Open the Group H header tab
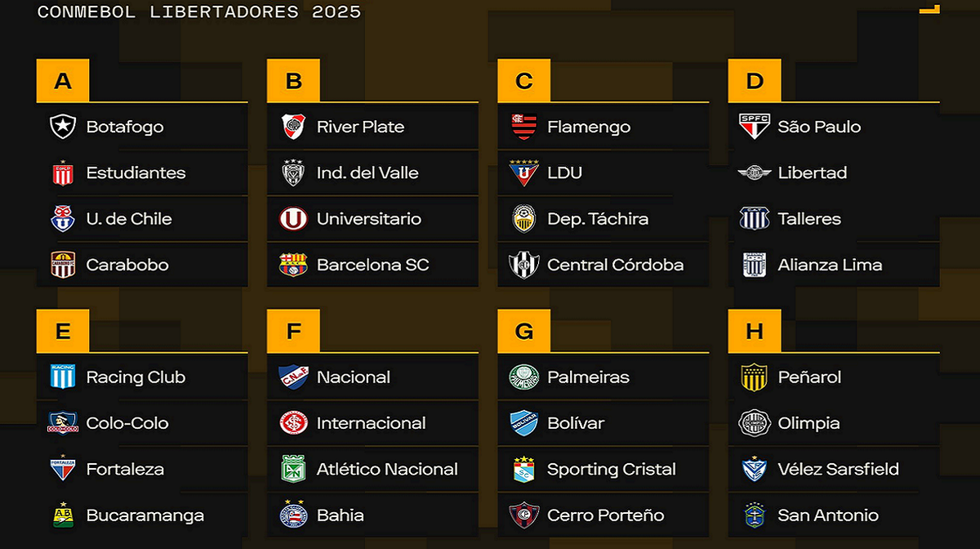This screenshot has width=980, height=549. click(755, 331)
